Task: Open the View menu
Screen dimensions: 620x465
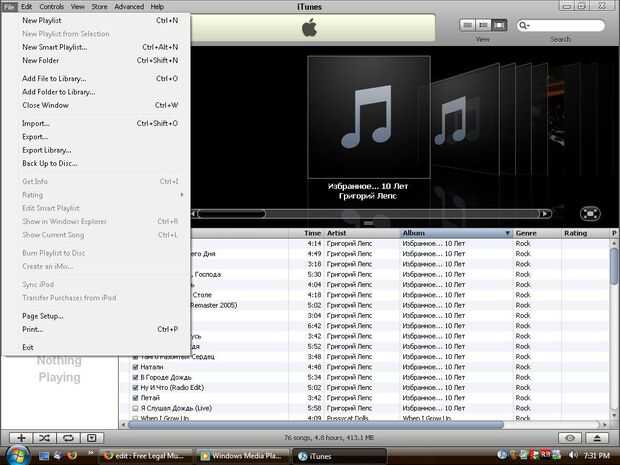Action: (x=78, y=6)
